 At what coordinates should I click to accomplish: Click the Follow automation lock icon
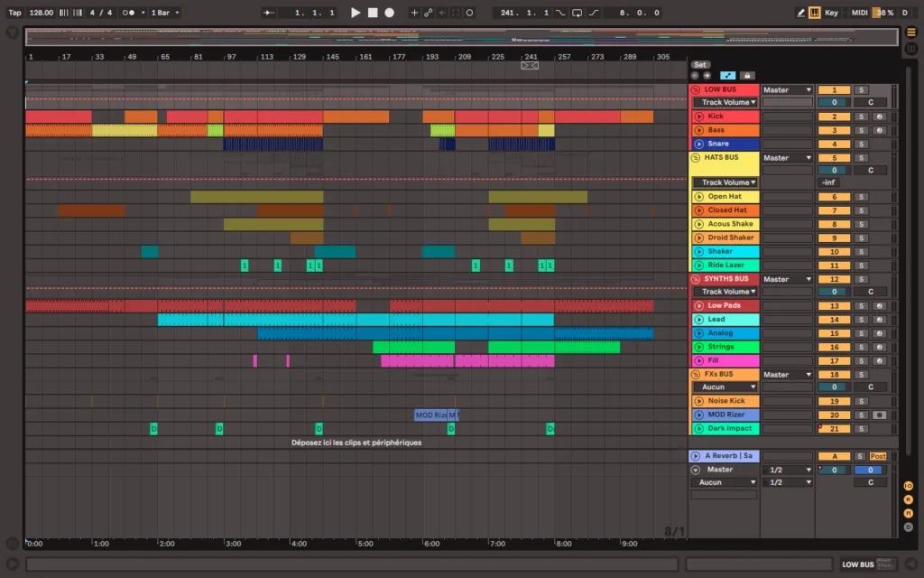(x=746, y=76)
